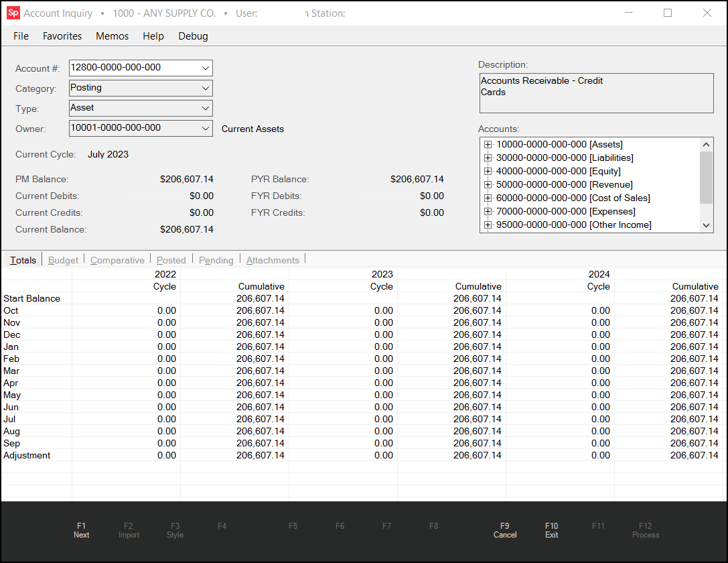Switch to the Attachments tab
Screen dimensions: 728x563
click(x=272, y=259)
